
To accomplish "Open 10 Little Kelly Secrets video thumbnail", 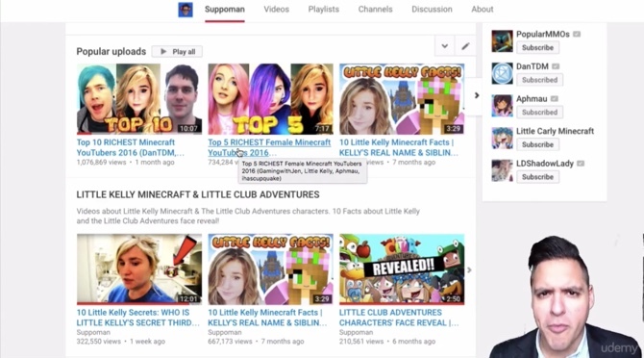I will tap(139, 269).
